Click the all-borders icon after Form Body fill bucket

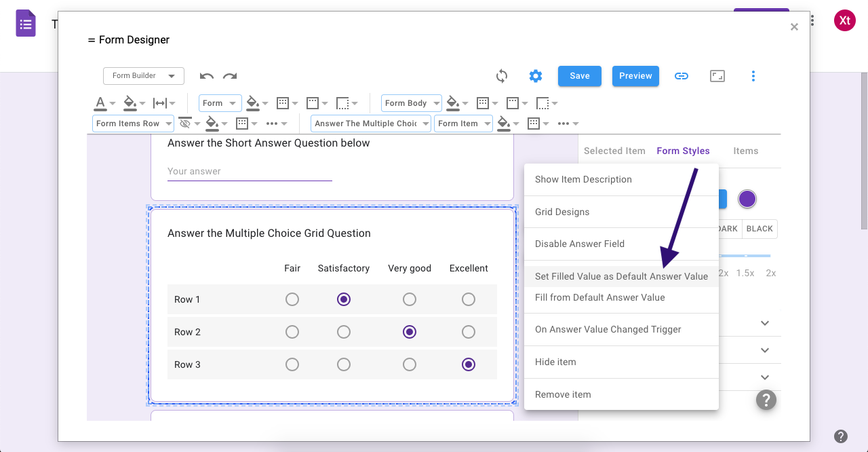coord(483,103)
